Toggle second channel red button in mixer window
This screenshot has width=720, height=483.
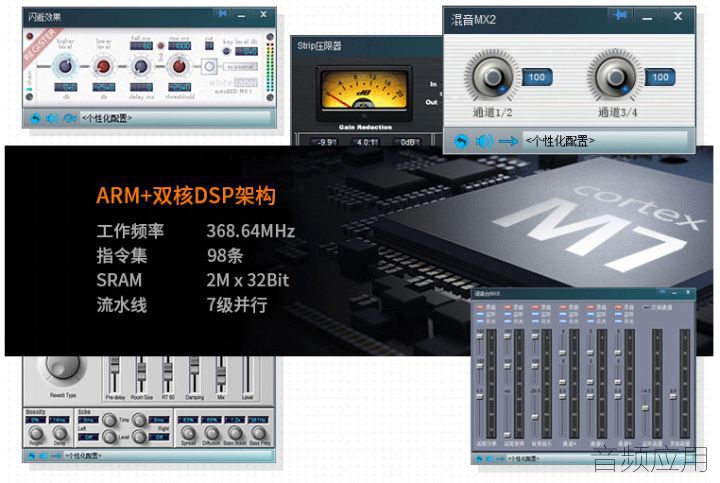pos(507,307)
